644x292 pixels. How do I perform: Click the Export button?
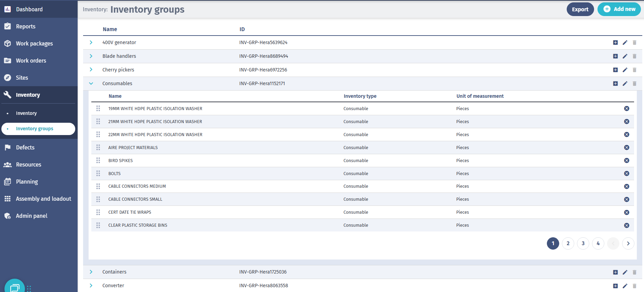coord(580,9)
